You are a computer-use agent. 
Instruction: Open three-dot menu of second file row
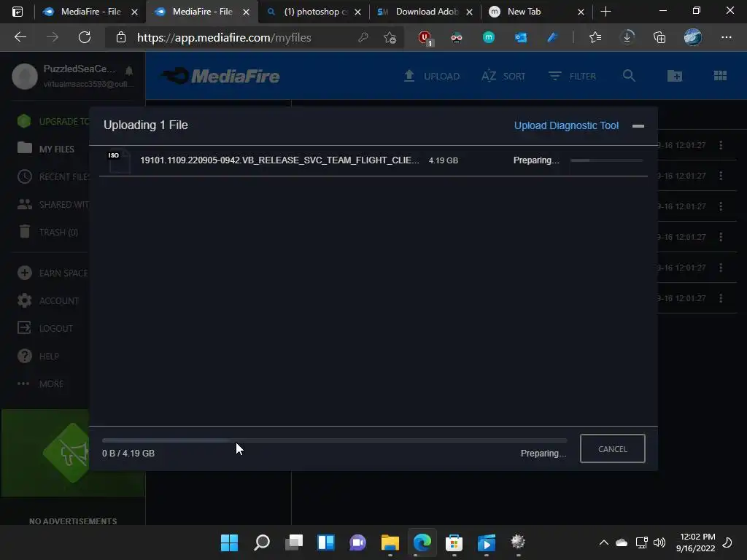click(721, 176)
